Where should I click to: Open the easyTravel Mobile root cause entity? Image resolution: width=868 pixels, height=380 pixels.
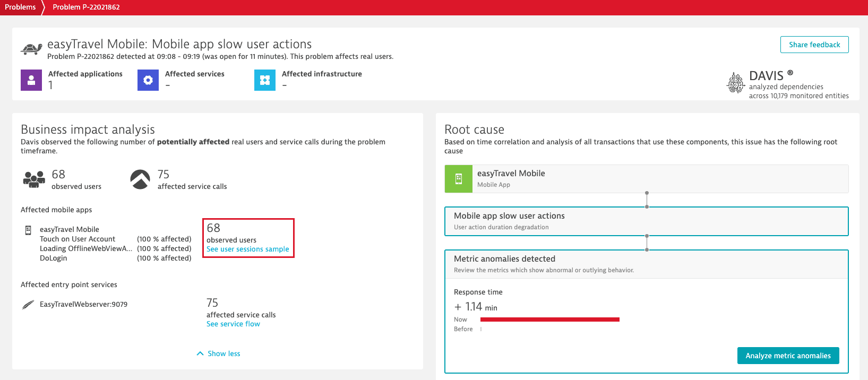647,179
